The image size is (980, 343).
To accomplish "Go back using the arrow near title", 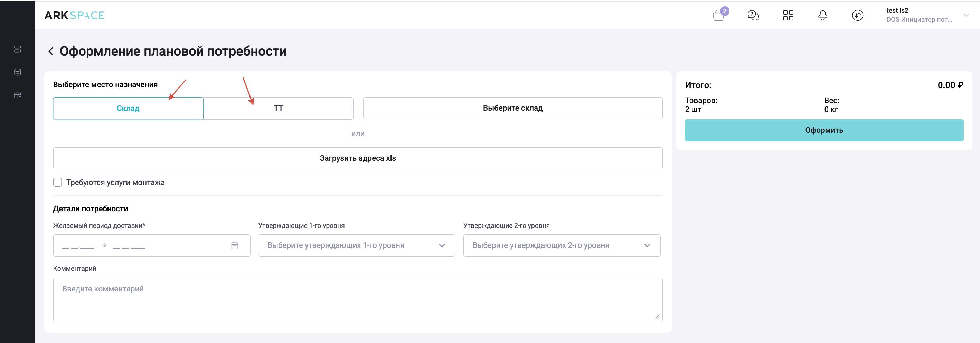I will [50, 52].
